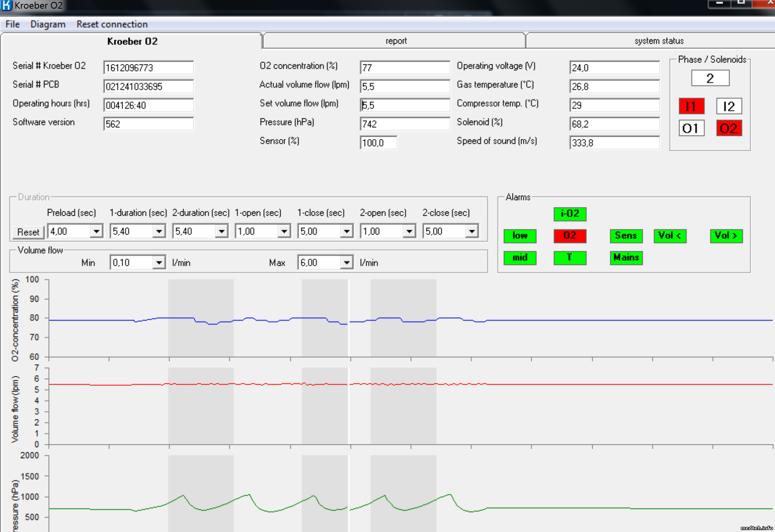Click Reset connection in menu bar

point(112,24)
